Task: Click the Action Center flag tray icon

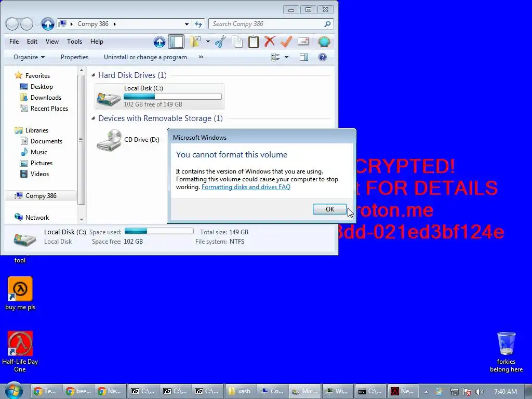Action: pos(467,392)
